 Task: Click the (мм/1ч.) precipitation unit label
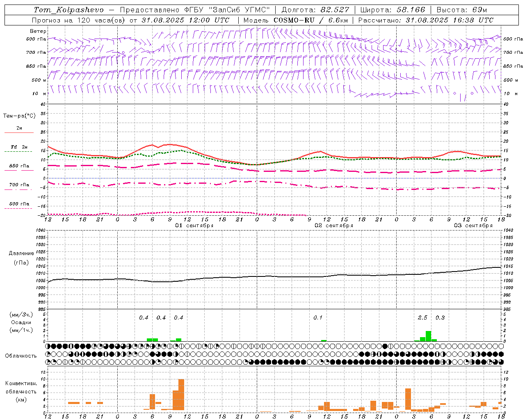pyautogui.click(x=21, y=330)
